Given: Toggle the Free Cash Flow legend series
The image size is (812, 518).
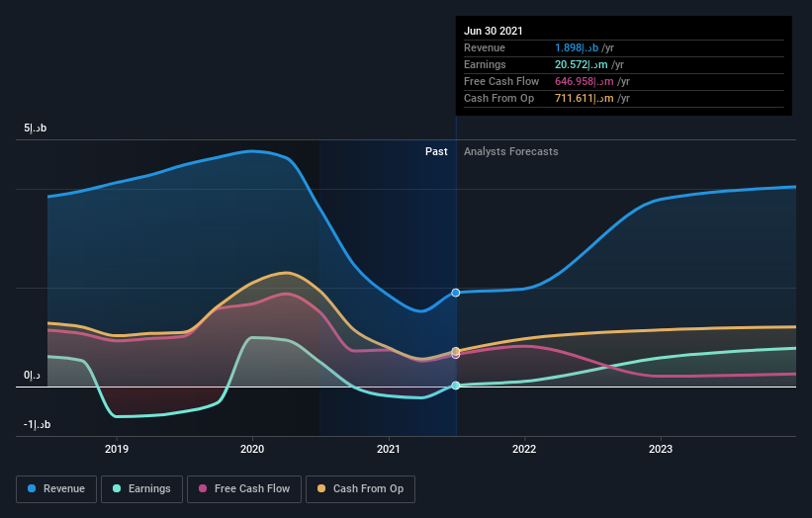Looking at the screenshot, I should tap(244, 489).
